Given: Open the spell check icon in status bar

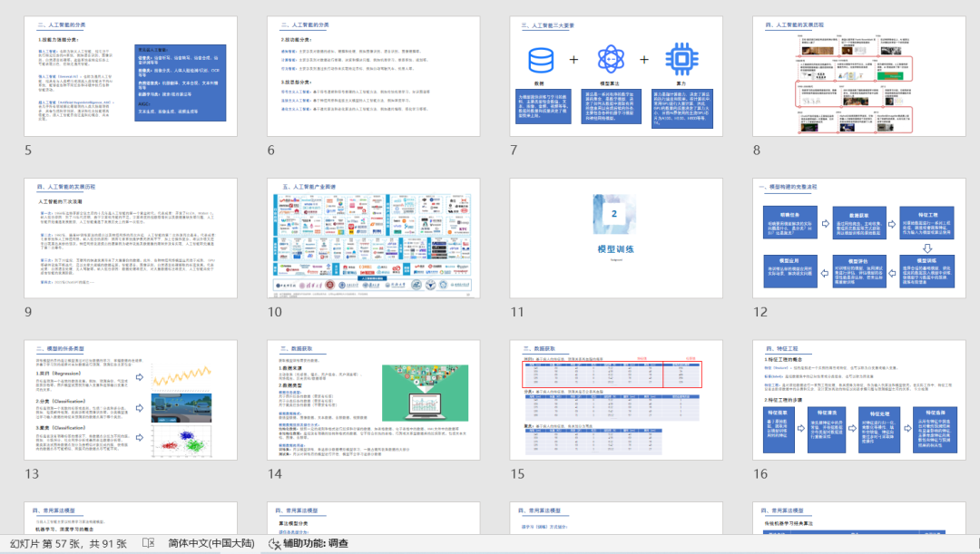Looking at the screenshot, I should (148, 543).
